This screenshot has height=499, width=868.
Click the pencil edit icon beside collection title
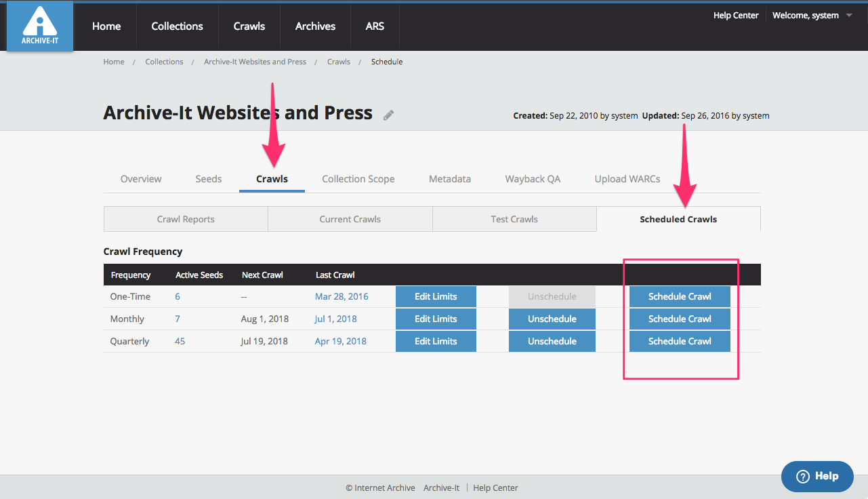pos(388,115)
